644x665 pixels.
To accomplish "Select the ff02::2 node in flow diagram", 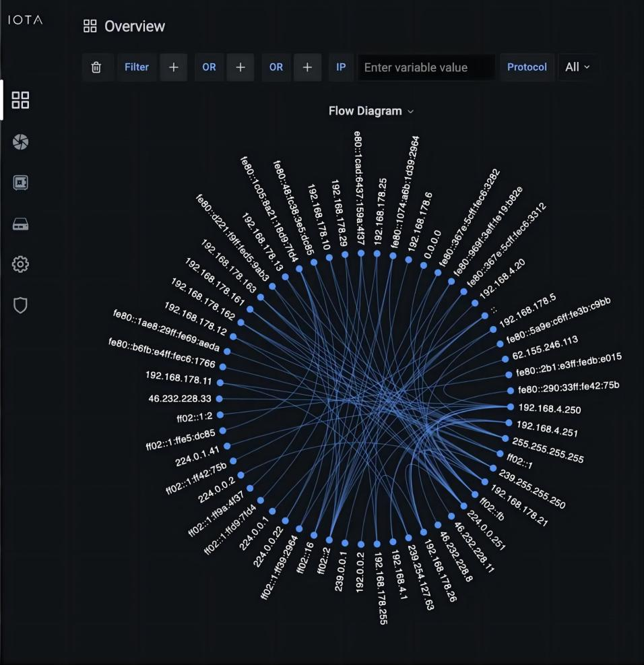I will (329, 540).
